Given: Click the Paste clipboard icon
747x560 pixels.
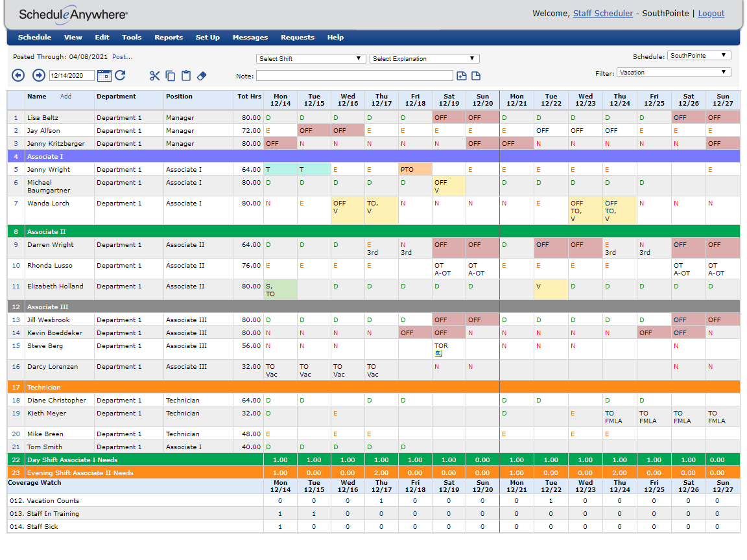Looking at the screenshot, I should click(x=186, y=76).
